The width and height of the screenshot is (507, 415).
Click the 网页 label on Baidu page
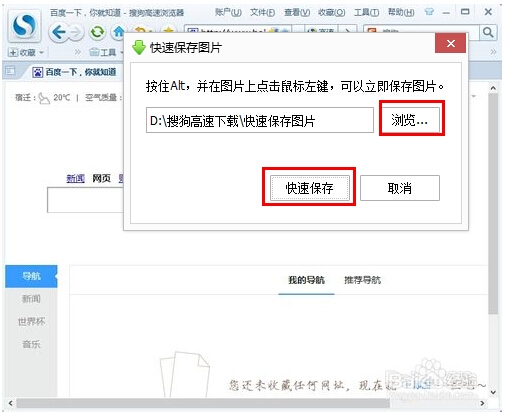click(x=102, y=179)
